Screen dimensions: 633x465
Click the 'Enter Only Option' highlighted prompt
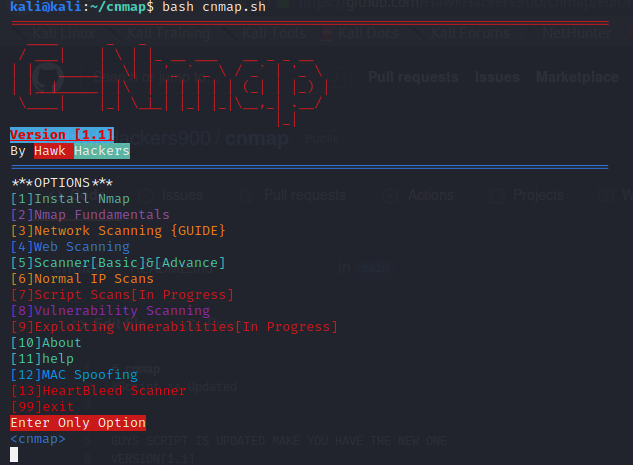click(x=78, y=423)
